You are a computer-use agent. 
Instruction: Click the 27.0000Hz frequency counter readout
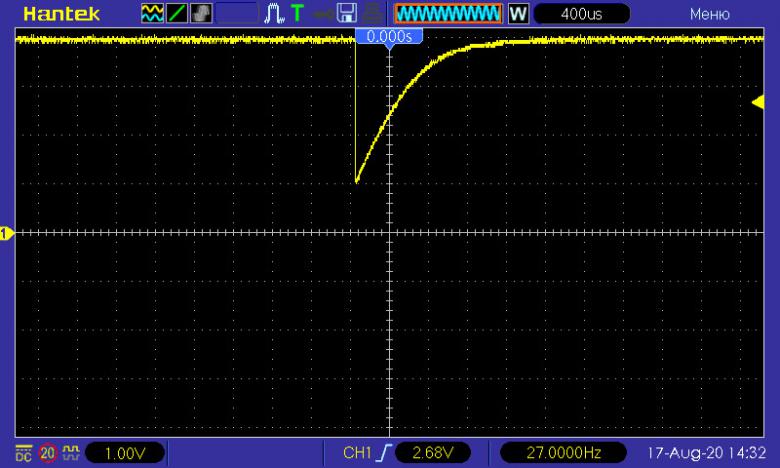point(563,453)
